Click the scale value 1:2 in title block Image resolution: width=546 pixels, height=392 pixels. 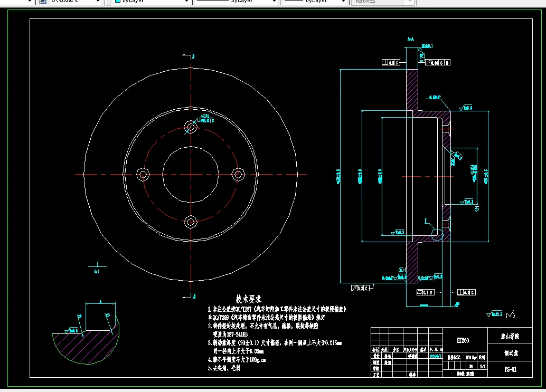pyautogui.click(x=482, y=367)
